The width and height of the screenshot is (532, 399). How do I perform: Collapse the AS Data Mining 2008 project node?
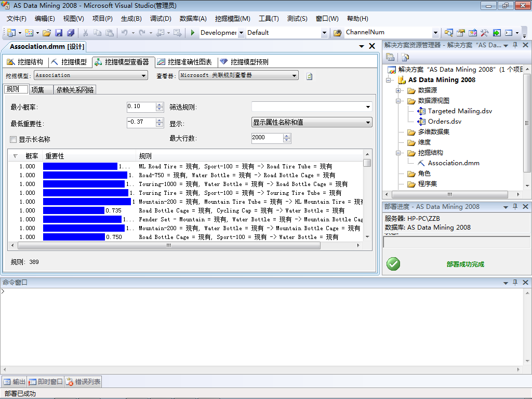click(x=388, y=81)
